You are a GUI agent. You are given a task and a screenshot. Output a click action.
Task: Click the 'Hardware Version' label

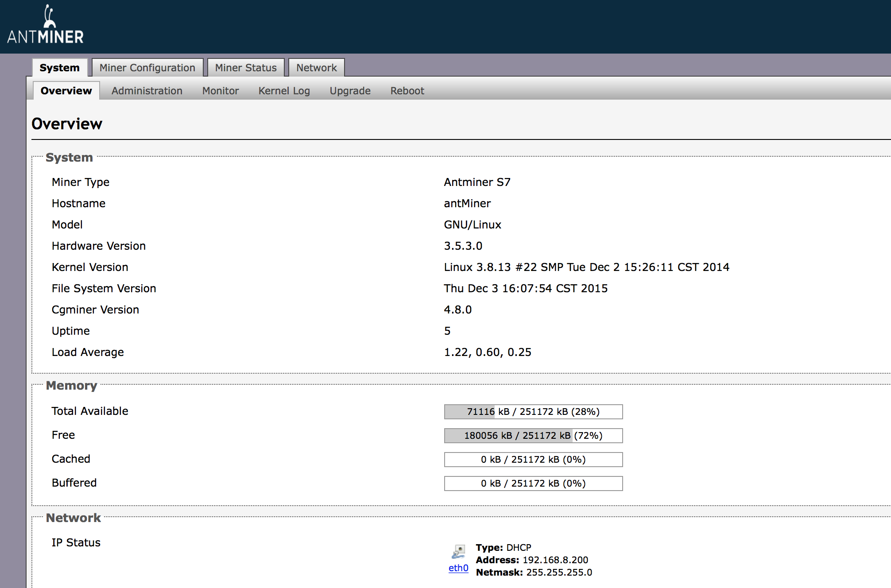tap(99, 246)
